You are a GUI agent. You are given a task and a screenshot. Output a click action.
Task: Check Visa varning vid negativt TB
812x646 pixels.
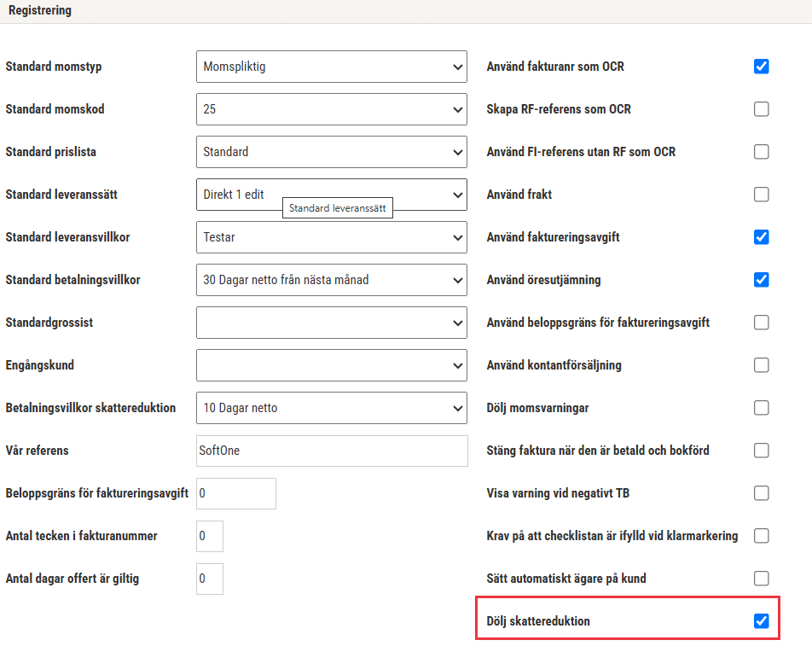click(x=761, y=493)
